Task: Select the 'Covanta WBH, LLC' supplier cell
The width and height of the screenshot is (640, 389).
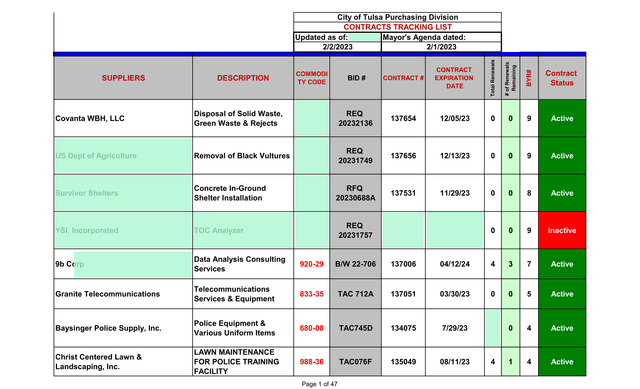Action: 123,118
